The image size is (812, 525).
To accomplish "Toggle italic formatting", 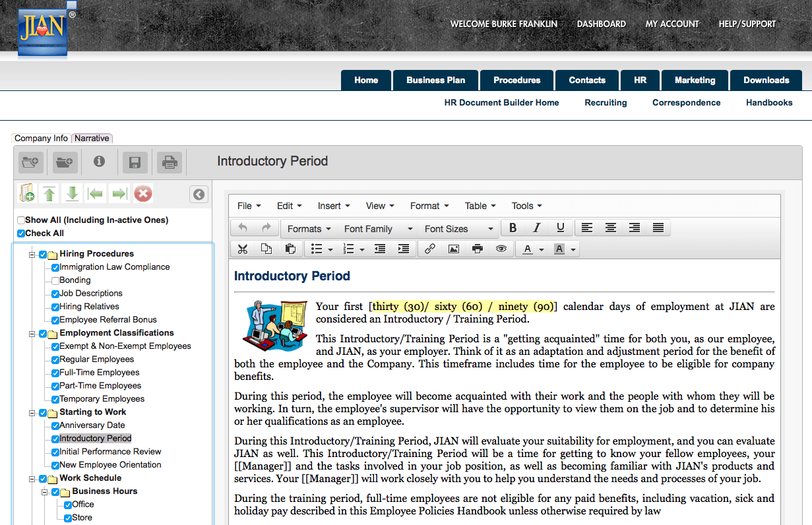I will point(537,228).
